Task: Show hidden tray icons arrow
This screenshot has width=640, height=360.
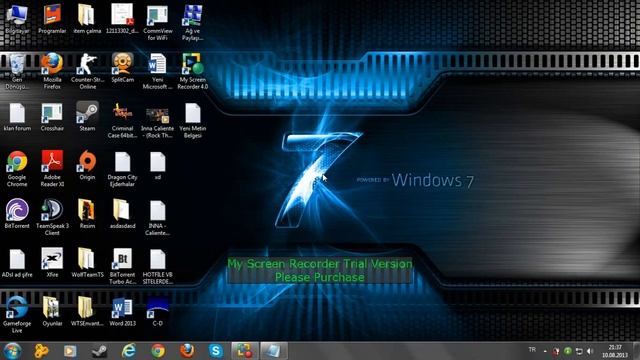Action: tap(545, 351)
